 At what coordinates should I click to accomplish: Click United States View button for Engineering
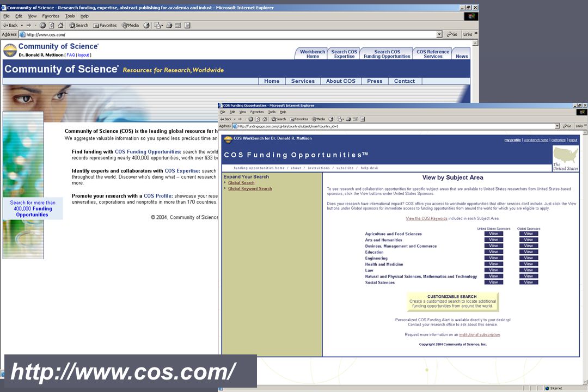coord(493,258)
